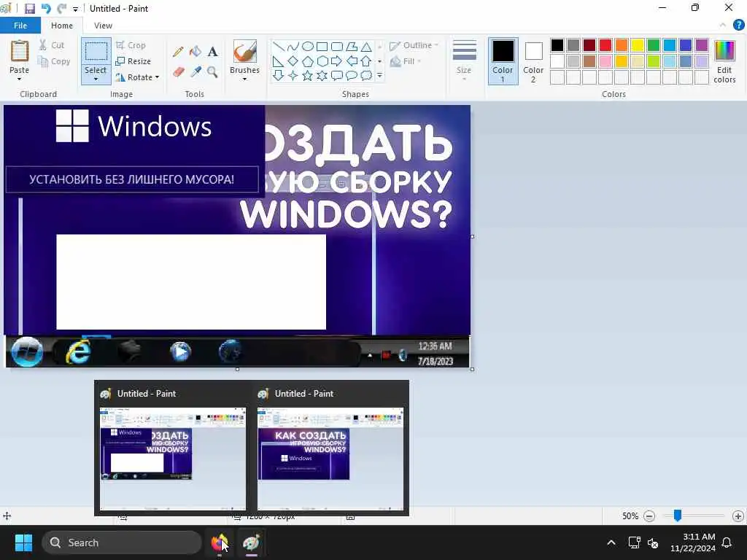The width and height of the screenshot is (747, 560).
Task: Choose the Fill with color bucket tool
Action: coord(196,52)
